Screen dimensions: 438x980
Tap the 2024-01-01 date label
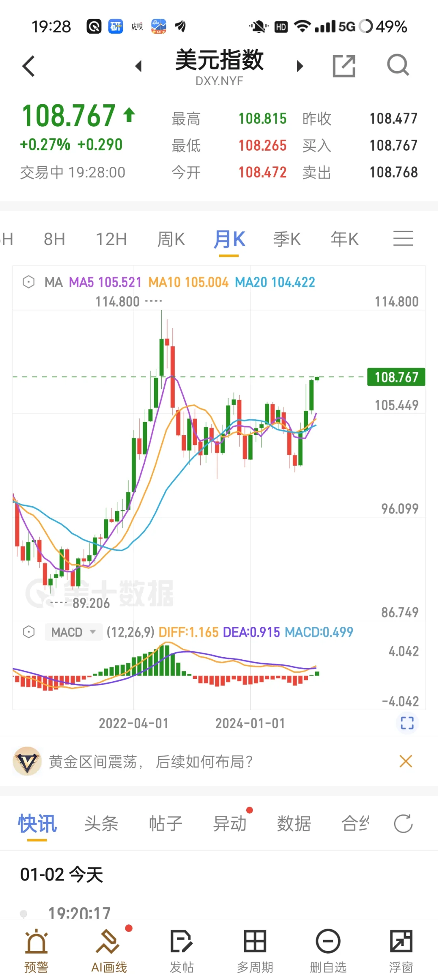click(250, 723)
